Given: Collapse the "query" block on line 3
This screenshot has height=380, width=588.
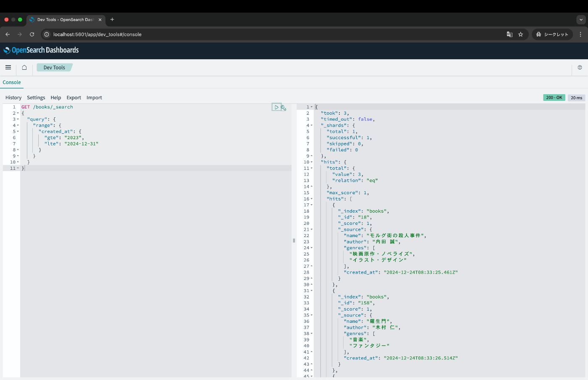Looking at the screenshot, I should [18, 119].
